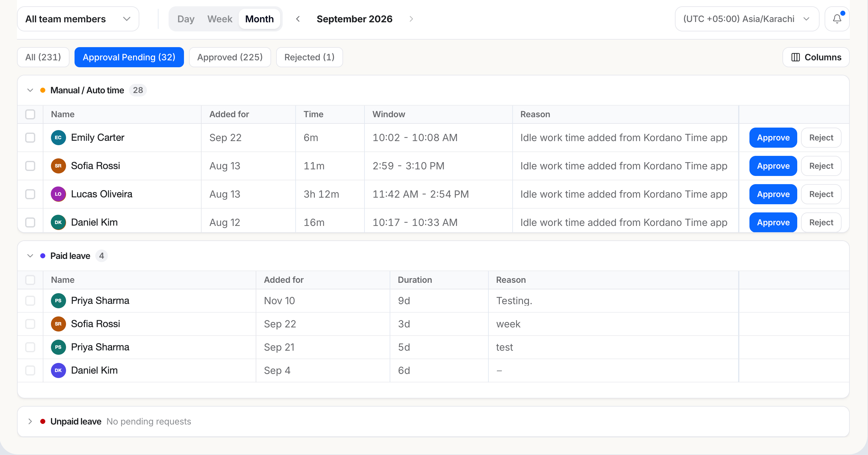Select the Approval Pending (32) filter
The width and height of the screenshot is (868, 455).
pyautogui.click(x=129, y=57)
